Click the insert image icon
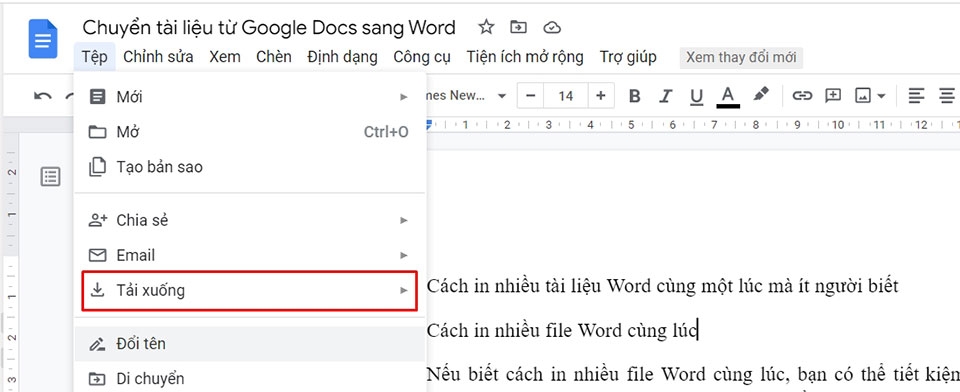 point(863,96)
